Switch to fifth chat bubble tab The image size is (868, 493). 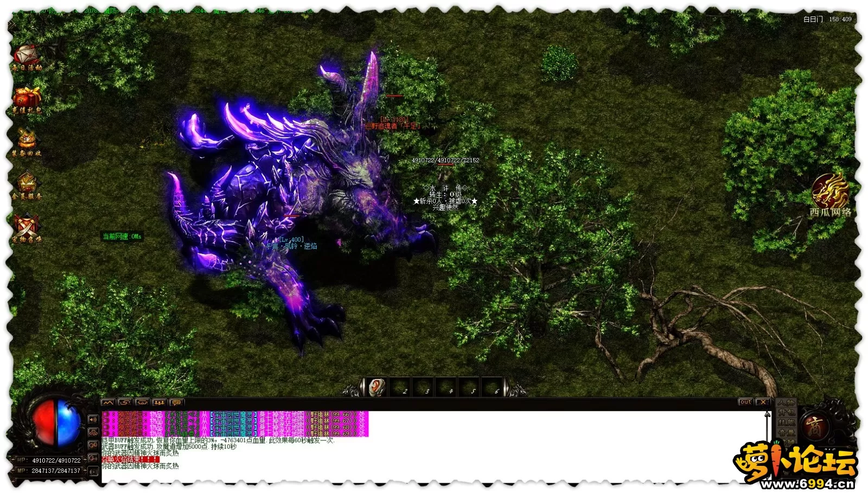pos(176,402)
